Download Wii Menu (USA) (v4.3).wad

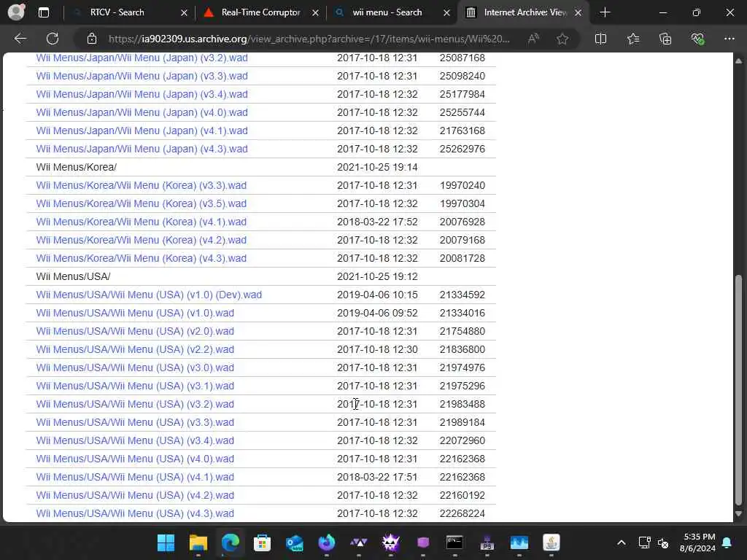point(135,513)
